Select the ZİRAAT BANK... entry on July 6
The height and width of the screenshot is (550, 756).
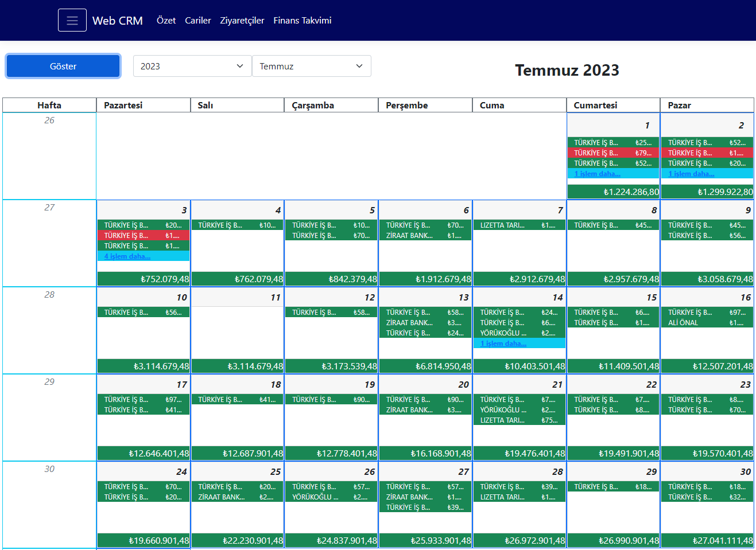tap(425, 236)
